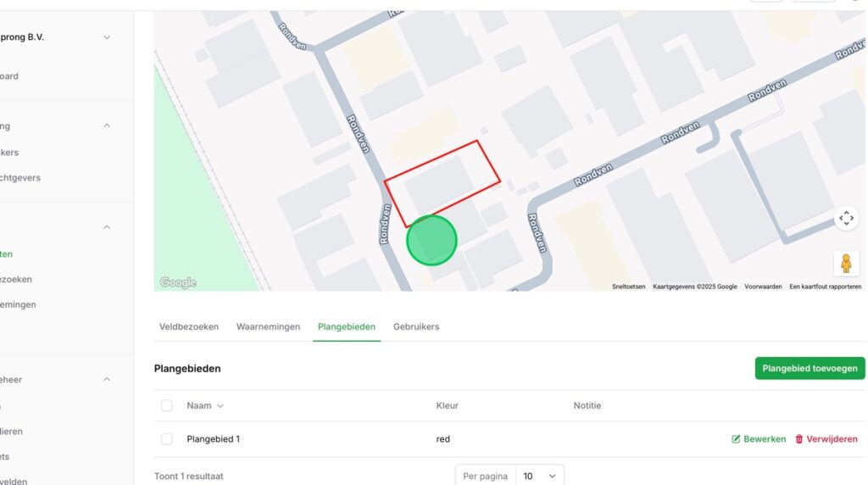Toggle the select-all checkbox in table header
868x485 pixels.
click(167, 406)
